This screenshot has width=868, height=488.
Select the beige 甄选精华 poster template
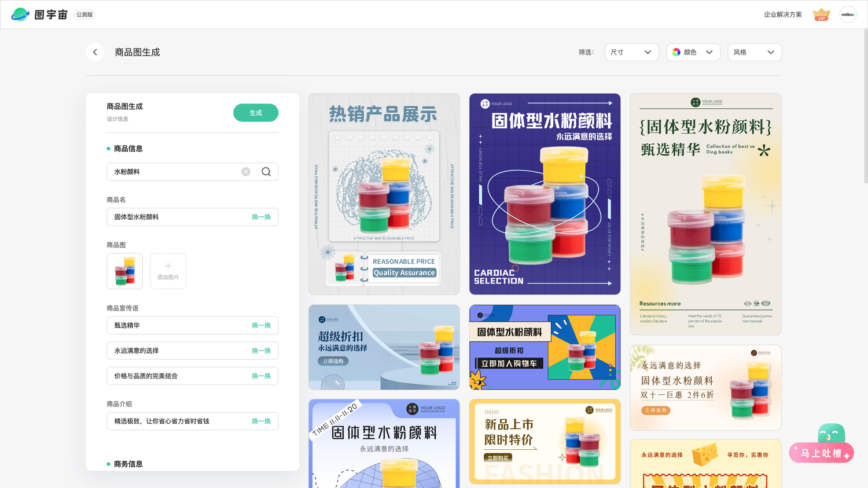click(x=706, y=214)
